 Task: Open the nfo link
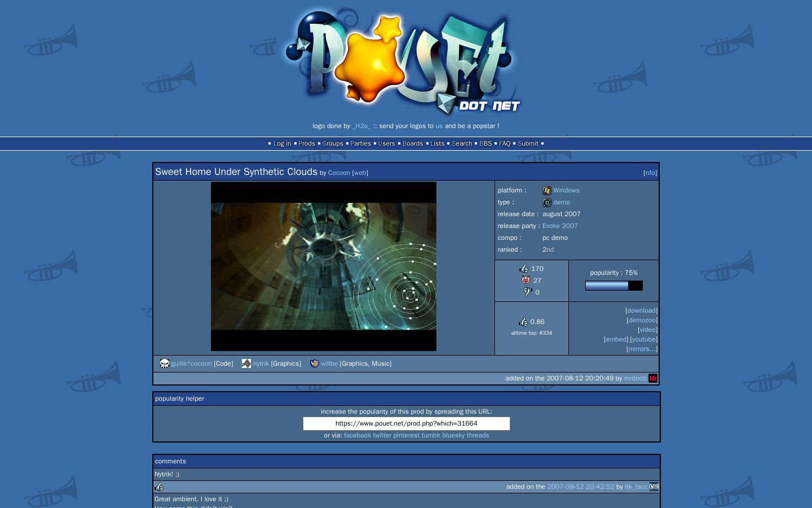pos(650,173)
